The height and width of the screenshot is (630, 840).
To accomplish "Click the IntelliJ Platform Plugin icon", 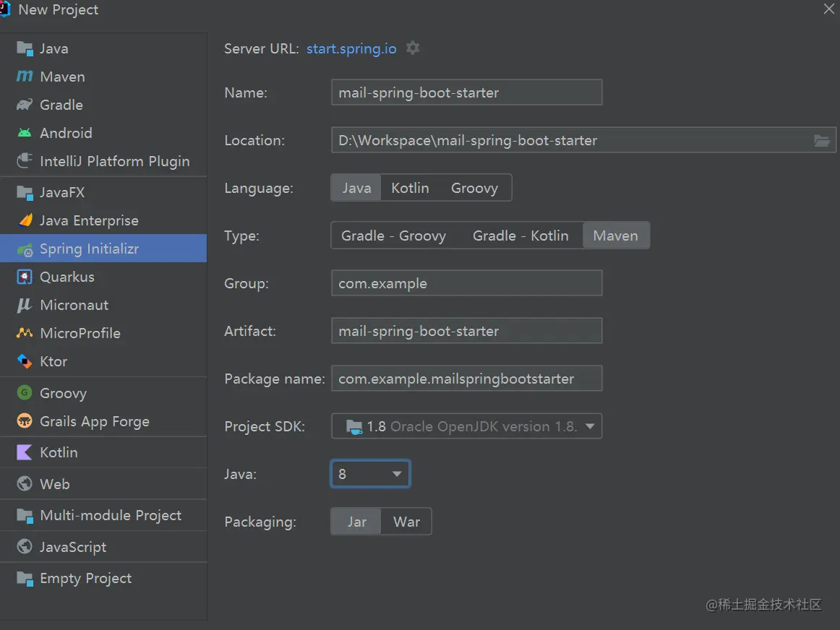I will (x=25, y=160).
